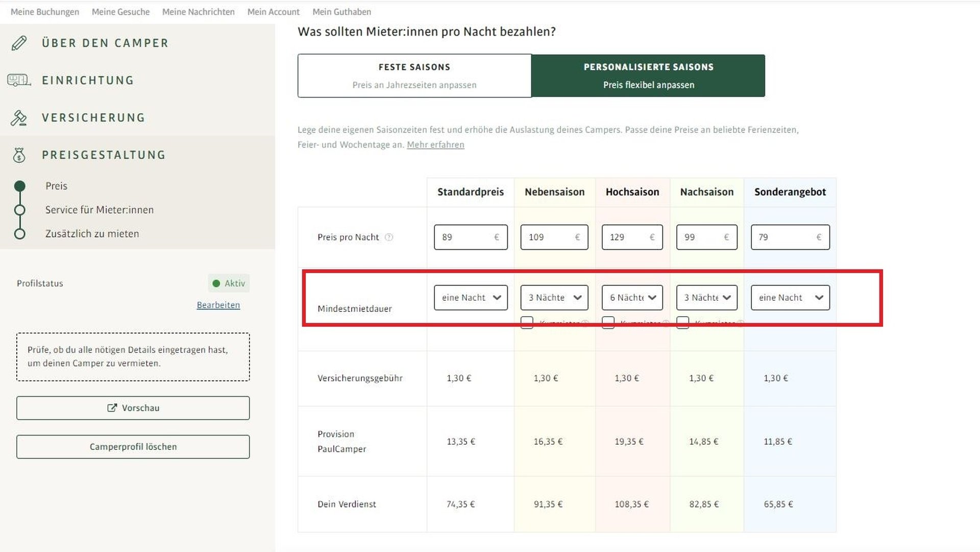Viewport: 980px width, 552px height.
Task: Click Provision value 19,35 €
Action: point(629,442)
